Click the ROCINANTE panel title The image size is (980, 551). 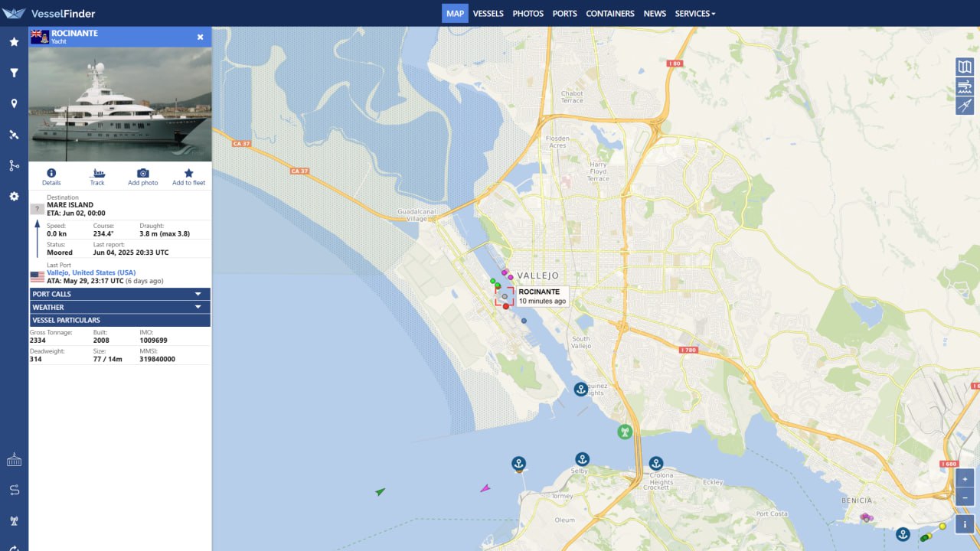[x=74, y=34]
